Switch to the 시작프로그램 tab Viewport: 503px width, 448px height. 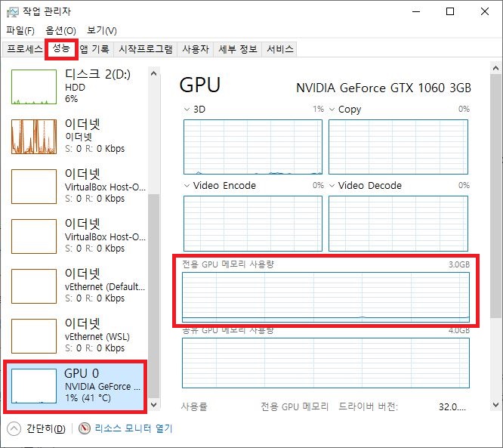(x=145, y=49)
